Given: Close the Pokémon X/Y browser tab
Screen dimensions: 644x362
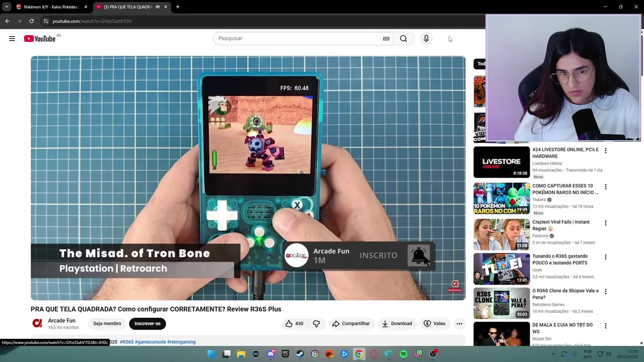Looking at the screenshot, I should point(86,7).
